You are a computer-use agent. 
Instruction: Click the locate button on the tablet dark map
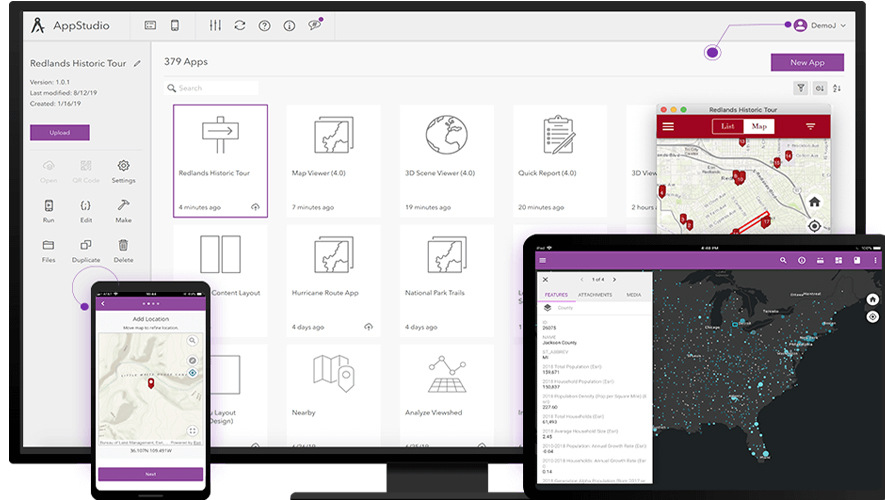(873, 317)
